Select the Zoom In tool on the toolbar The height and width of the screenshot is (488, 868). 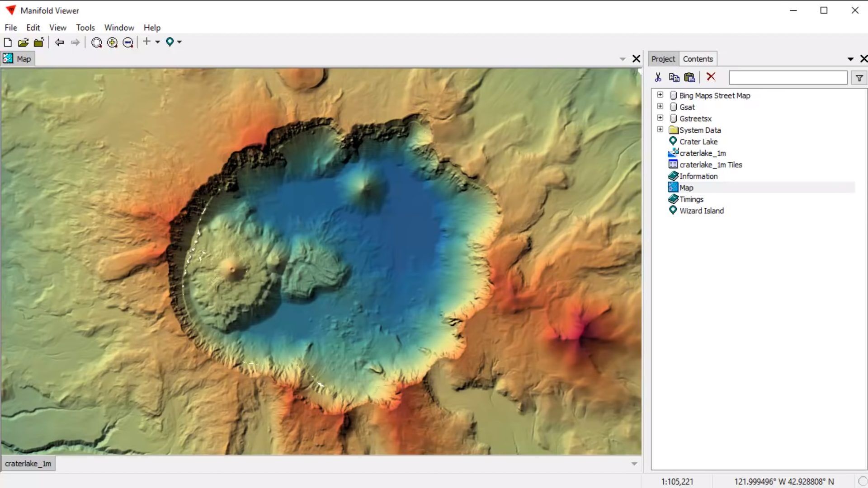coord(112,42)
